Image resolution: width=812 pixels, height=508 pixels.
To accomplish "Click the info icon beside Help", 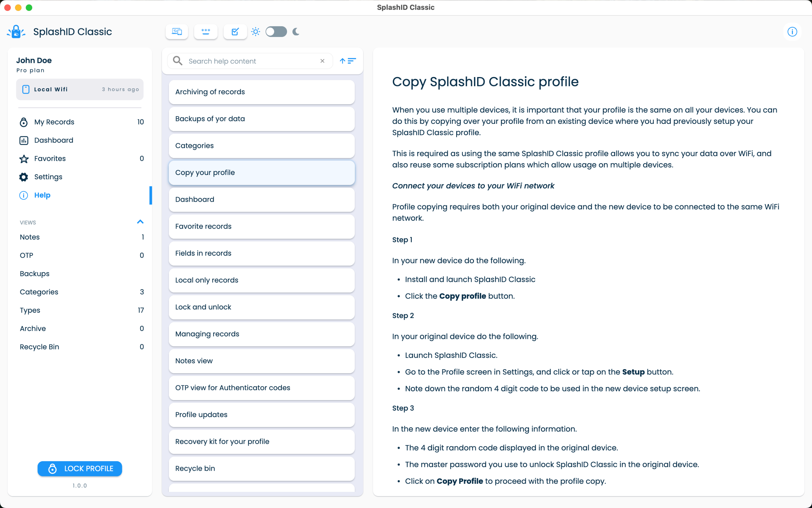I will click(x=24, y=195).
